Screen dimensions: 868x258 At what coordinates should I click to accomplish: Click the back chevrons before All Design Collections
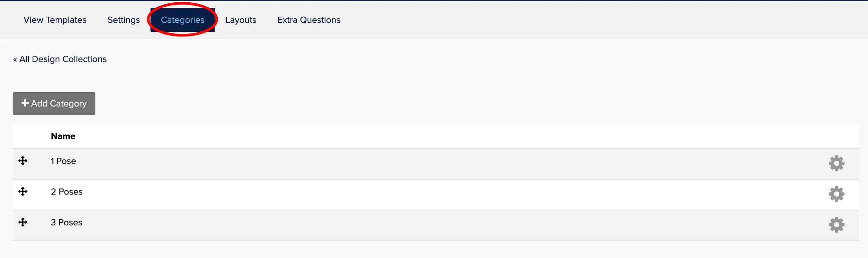tap(15, 60)
